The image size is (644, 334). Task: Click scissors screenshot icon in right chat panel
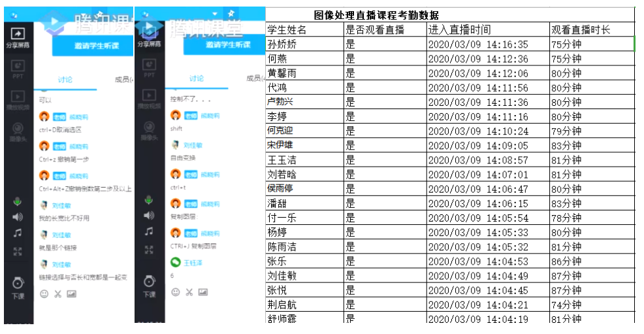click(189, 292)
